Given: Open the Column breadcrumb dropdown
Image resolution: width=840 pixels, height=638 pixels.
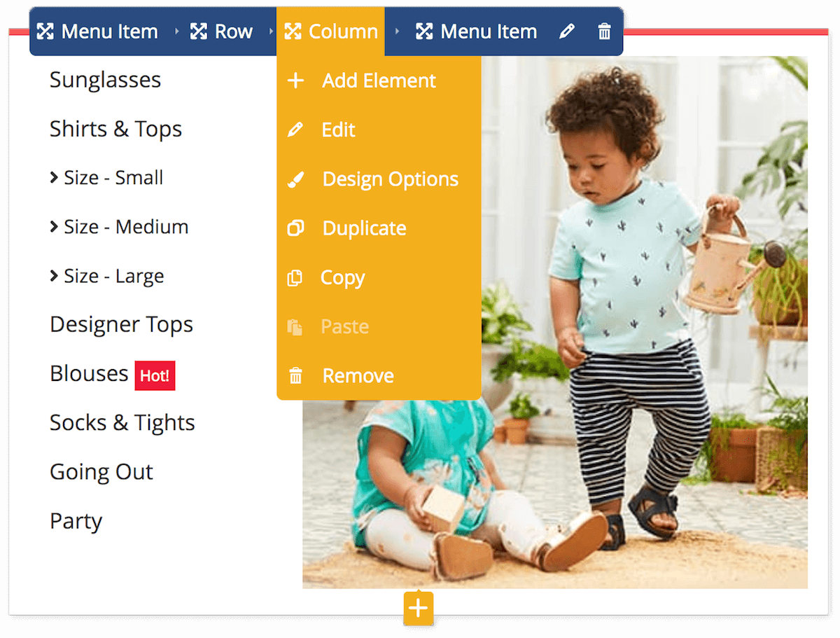Looking at the screenshot, I should pyautogui.click(x=330, y=32).
